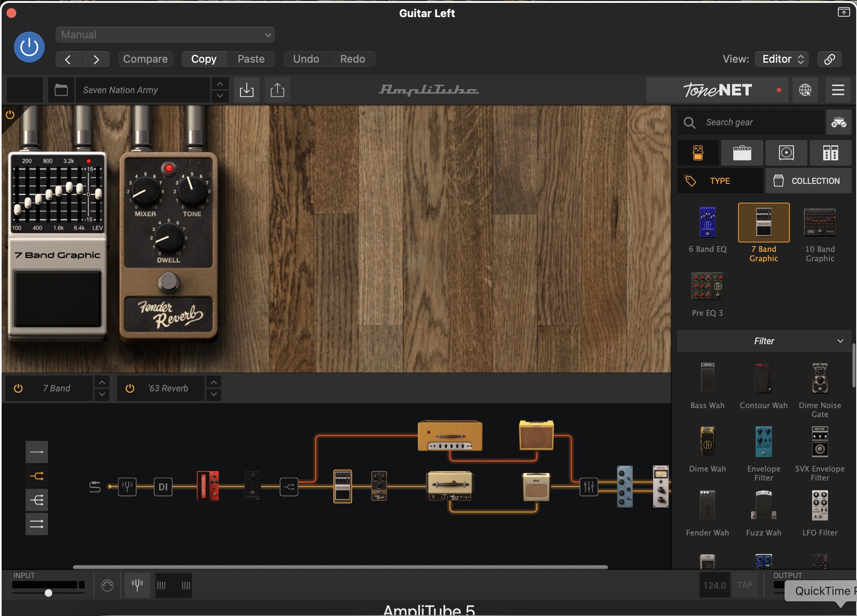
Task: Select the red pedal in chain
Action: tap(208, 486)
